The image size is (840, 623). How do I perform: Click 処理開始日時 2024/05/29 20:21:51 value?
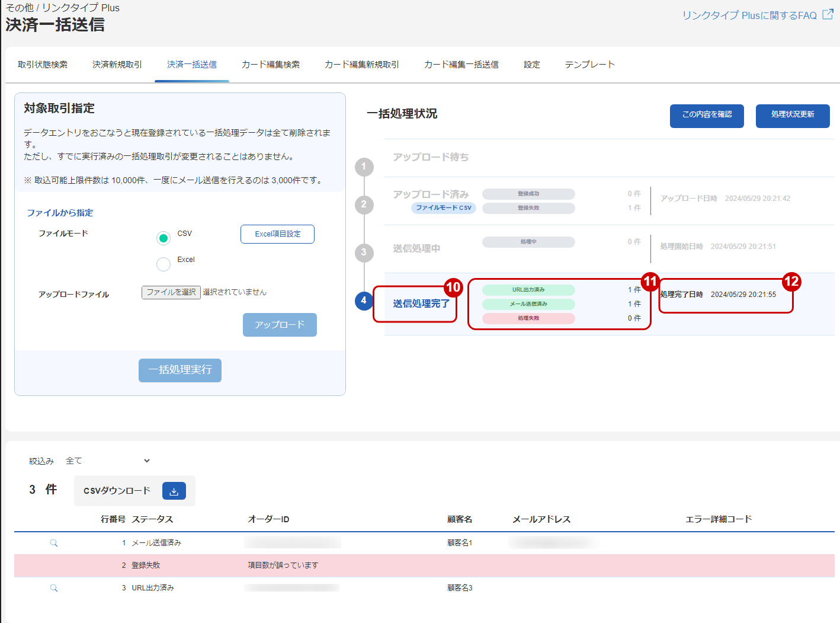coord(743,247)
